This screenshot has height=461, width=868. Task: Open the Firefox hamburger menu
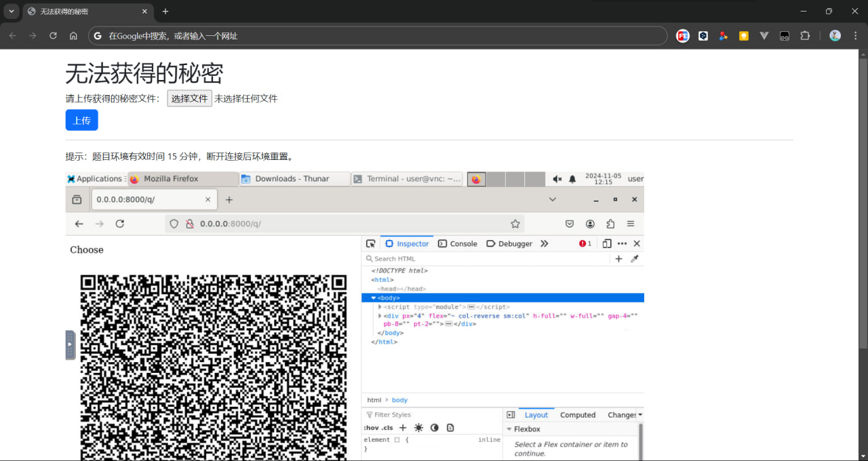(631, 224)
